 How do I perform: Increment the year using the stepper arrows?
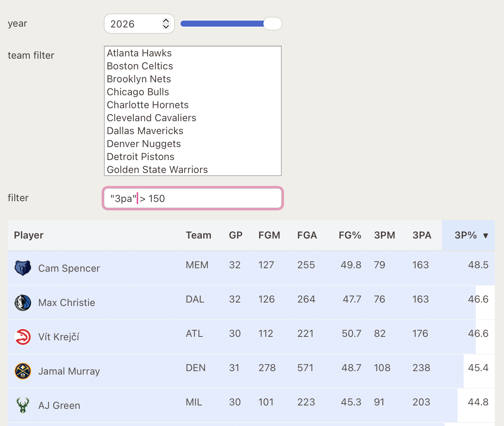[166, 21]
